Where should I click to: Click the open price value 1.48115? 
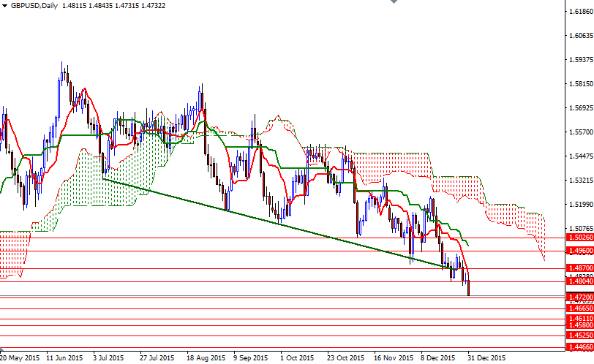(74, 6)
